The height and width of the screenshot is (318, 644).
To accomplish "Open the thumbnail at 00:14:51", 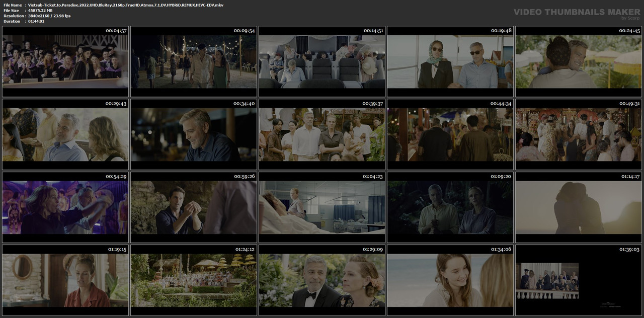I will point(322,61).
